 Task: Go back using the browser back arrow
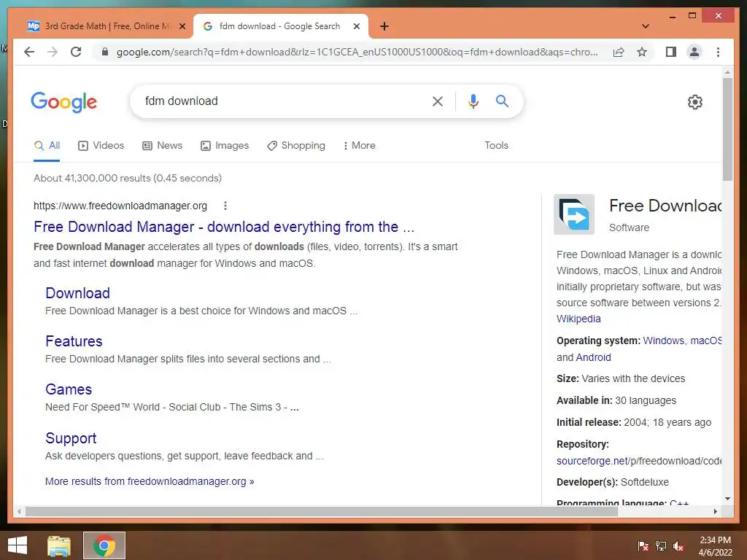point(29,52)
